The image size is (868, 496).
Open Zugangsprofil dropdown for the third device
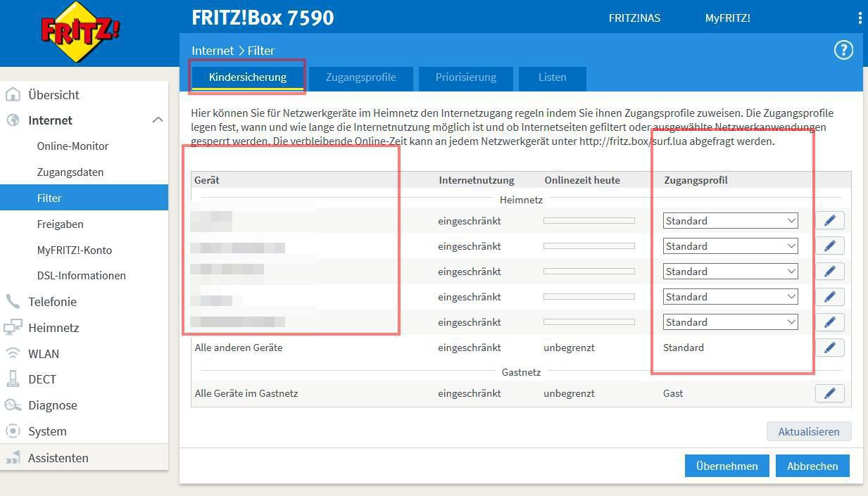[x=730, y=272]
